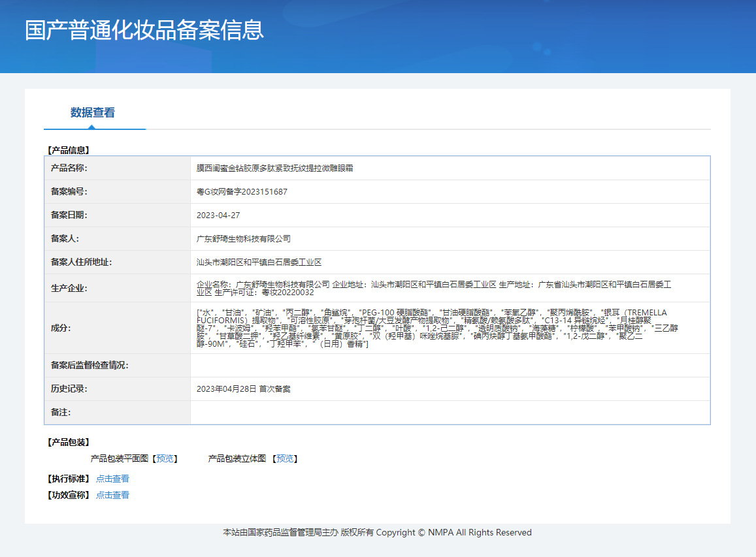Click the 【产品包装】 section heading
Image resolution: width=756 pixels, height=557 pixels.
(x=69, y=443)
